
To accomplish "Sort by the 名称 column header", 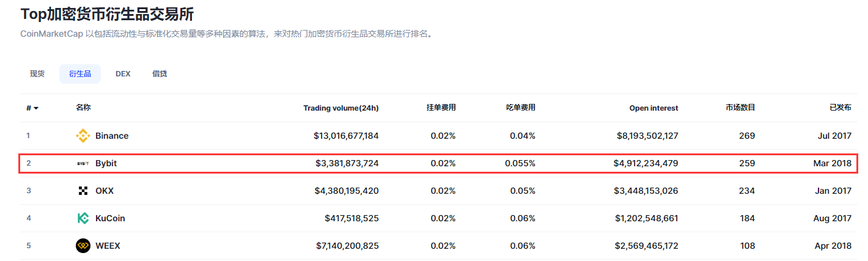I will (x=83, y=108).
